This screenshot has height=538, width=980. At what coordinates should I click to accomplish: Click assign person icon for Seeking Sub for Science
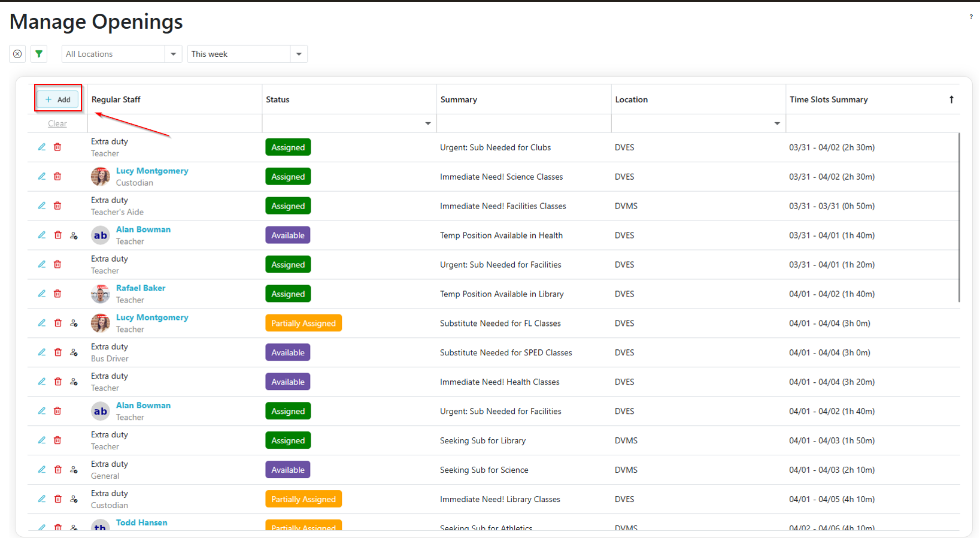point(74,470)
